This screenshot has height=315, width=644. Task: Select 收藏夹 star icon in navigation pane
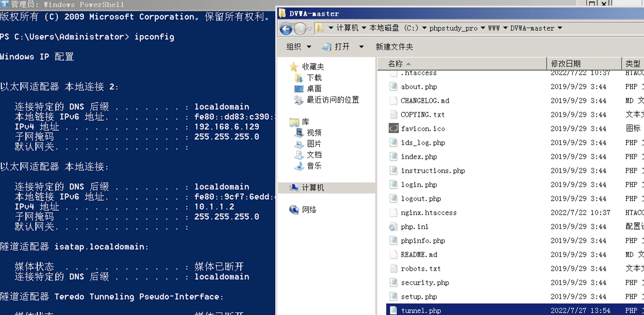294,67
